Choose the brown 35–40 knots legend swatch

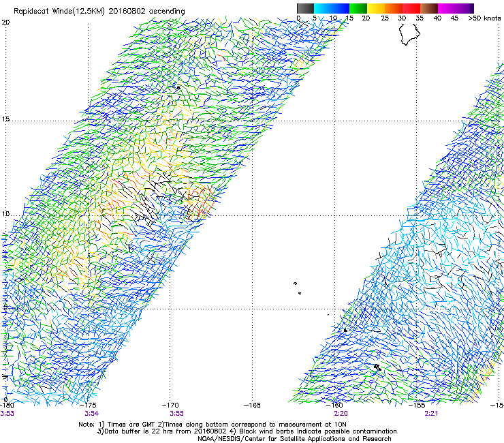[x=429, y=8]
